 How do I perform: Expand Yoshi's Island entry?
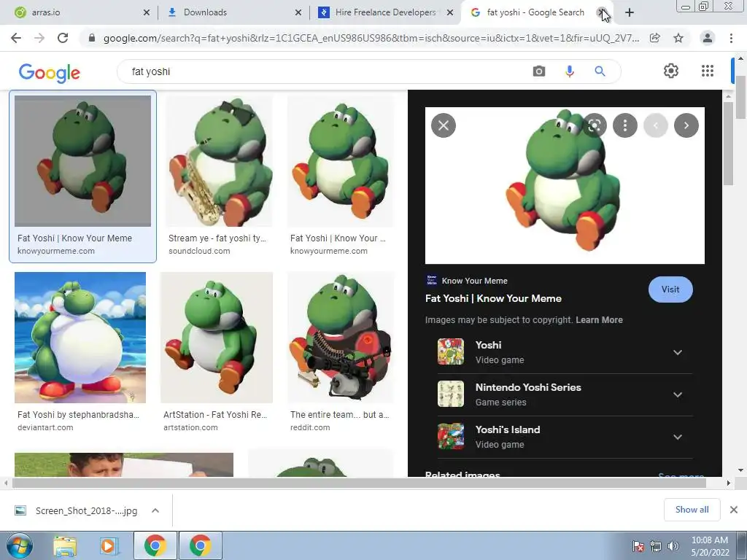tap(678, 437)
